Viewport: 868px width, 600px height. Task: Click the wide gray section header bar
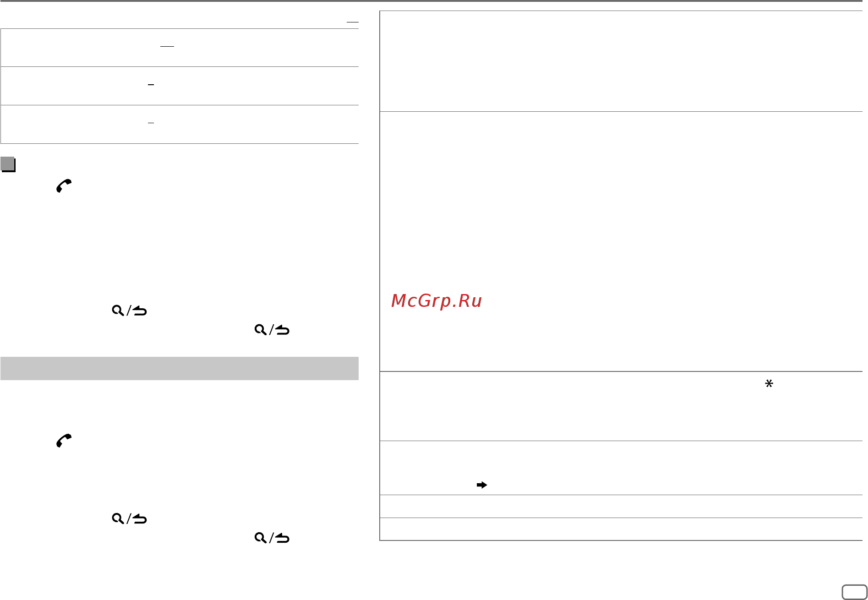(180, 368)
